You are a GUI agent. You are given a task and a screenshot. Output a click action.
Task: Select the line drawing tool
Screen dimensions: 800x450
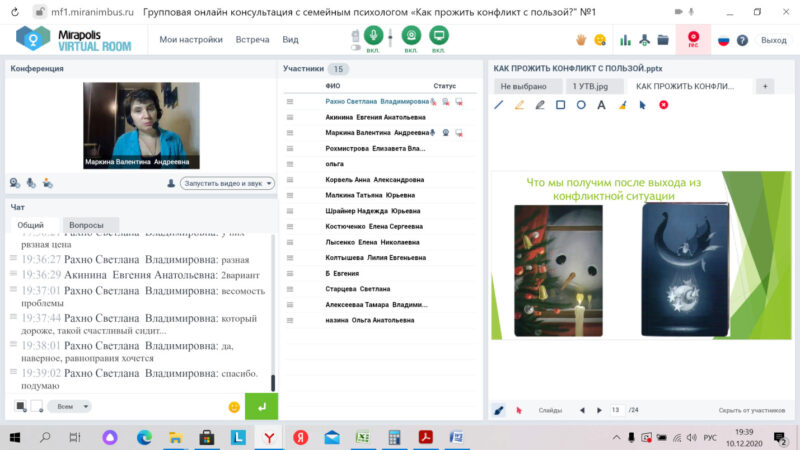pyautogui.click(x=498, y=105)
